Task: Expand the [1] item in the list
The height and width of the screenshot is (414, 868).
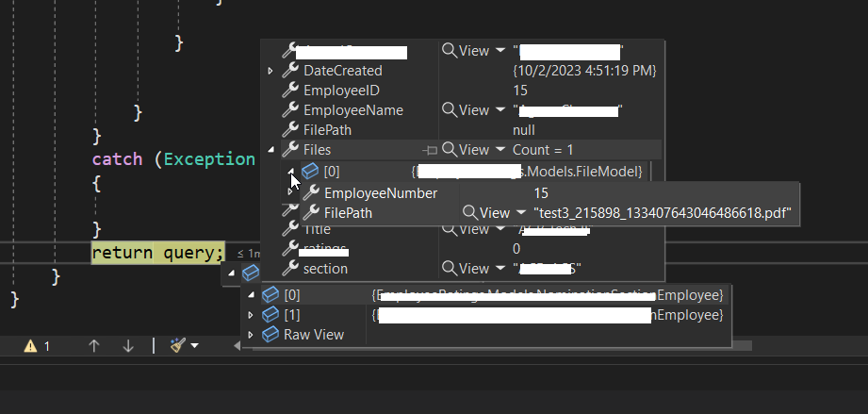Action: click(x=250, y=315)
